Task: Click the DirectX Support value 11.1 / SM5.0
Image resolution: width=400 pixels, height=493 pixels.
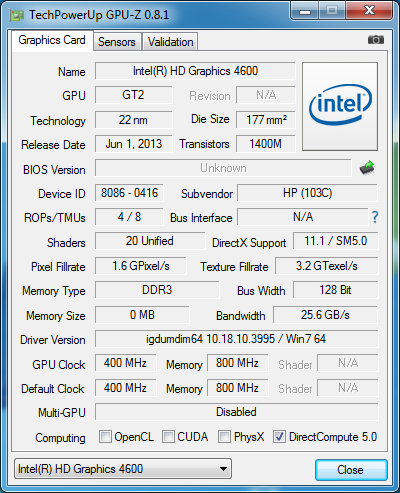Action: point(336,241)
